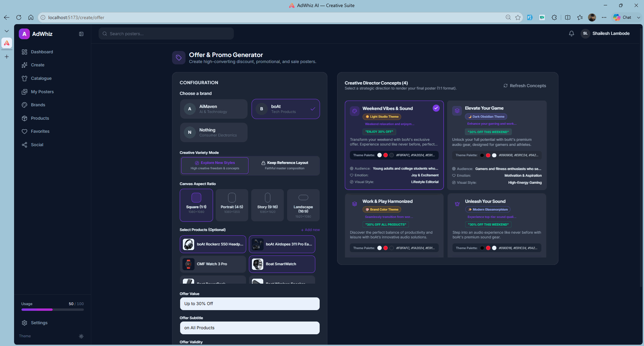Select Portrait (4:5) aspect ratio
The height and width of the screenshot is (346, 644).
pos(232,205)
